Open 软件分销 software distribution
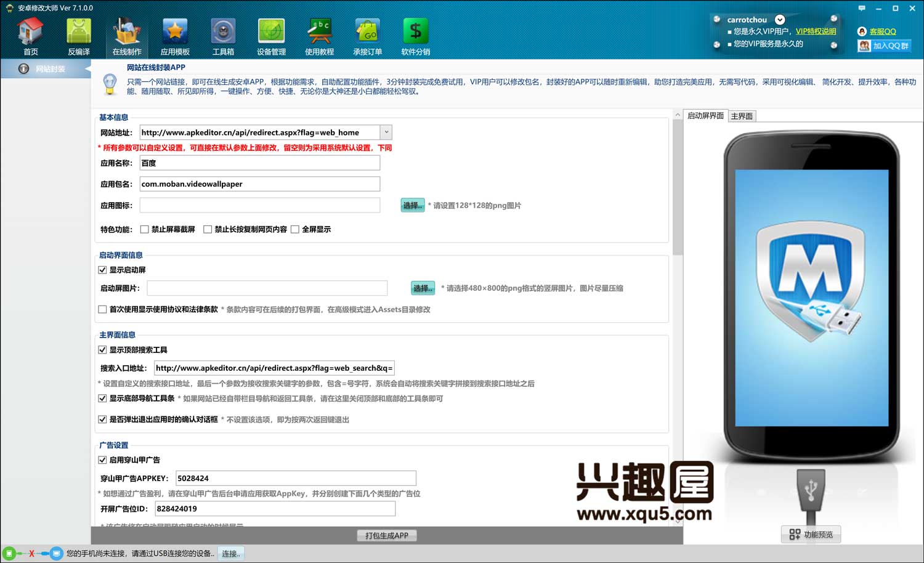Image resolution: width=924 pixels, height=563 pixels. 415,37
